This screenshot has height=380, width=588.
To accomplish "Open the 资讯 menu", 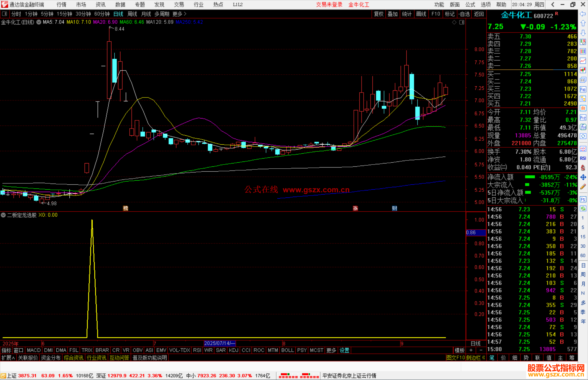I will (100, 5).
